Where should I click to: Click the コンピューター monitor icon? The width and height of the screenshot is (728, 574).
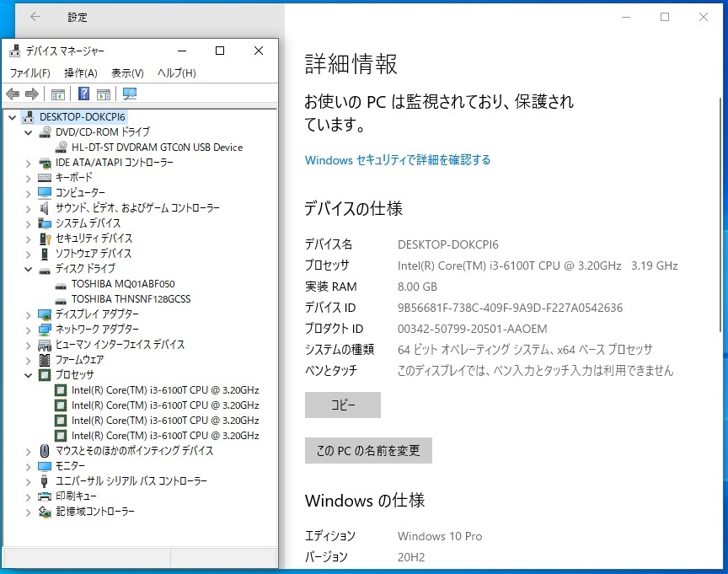coord(45,193)
